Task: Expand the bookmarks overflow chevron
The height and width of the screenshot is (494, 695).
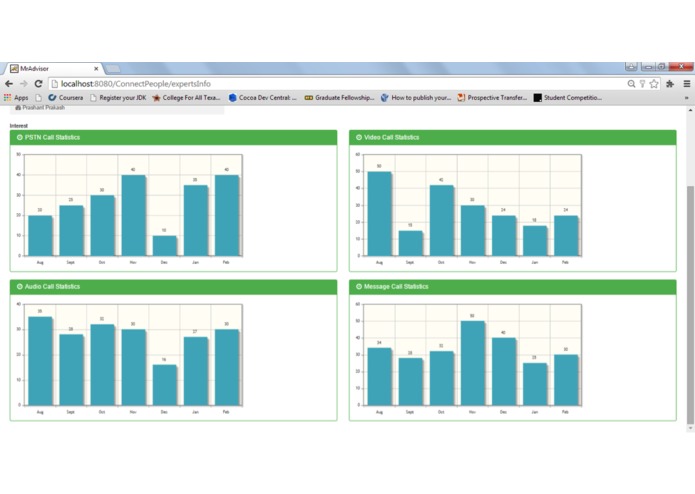Action: tap(687, 98)
